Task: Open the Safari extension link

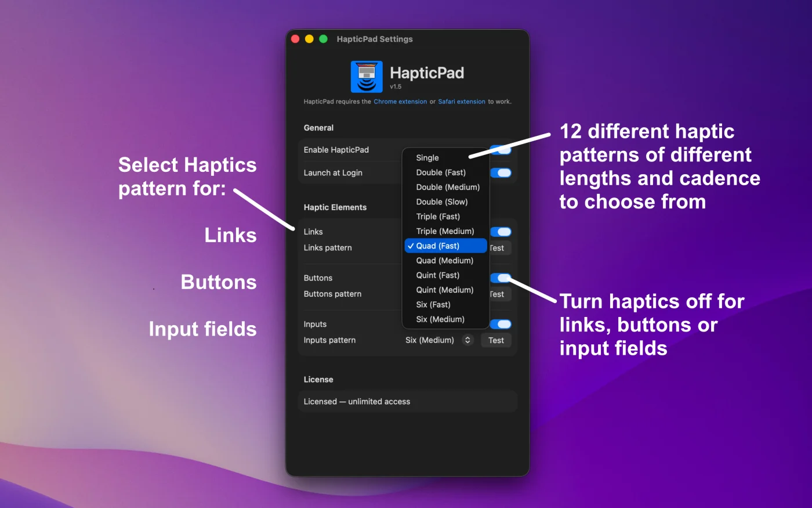Action: coord(462,102)
